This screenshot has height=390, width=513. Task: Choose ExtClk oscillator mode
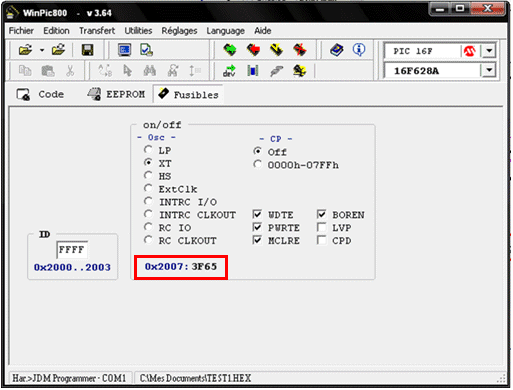tap(148, 188)
